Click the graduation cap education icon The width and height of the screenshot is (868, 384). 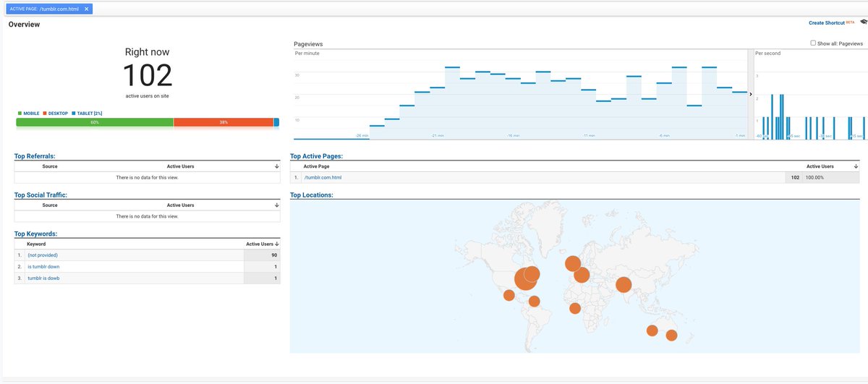point(864,23)
